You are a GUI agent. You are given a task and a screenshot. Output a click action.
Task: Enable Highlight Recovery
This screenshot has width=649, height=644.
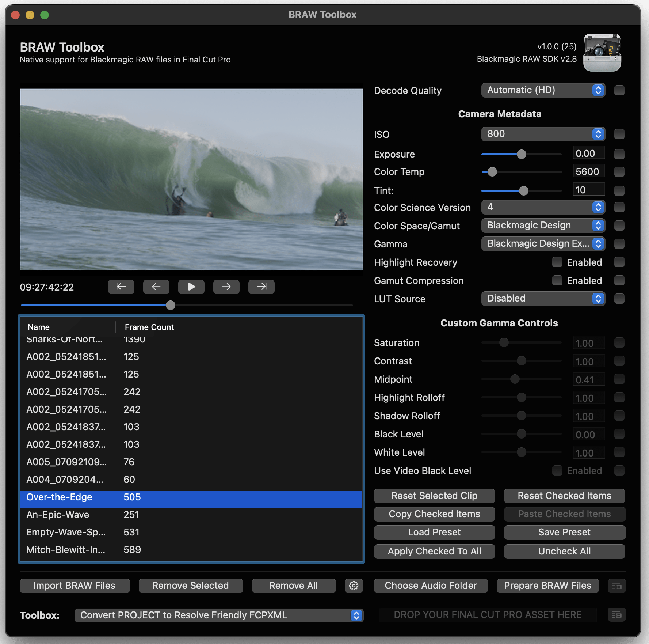(x=557, y=262)
